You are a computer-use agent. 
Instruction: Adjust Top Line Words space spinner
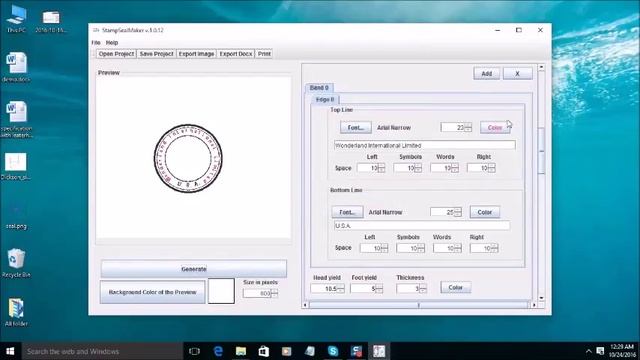pyautogui.click(x=444, y=168)
